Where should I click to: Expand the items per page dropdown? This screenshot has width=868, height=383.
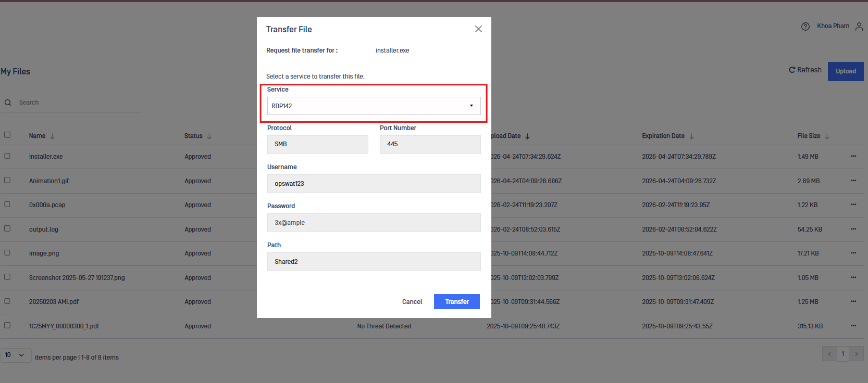(x=16, y=355)
